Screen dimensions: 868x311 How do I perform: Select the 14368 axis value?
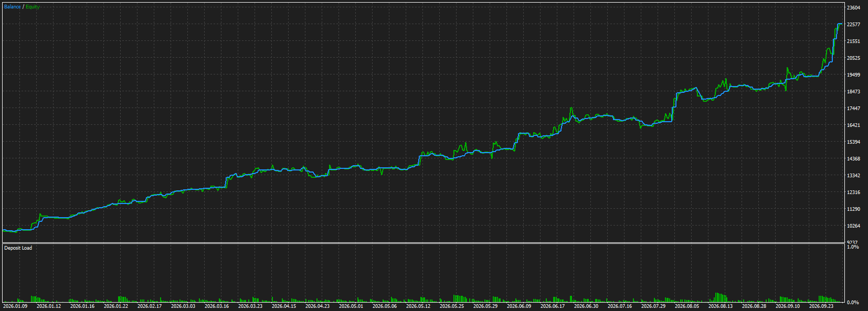click(x=854, y=159)
